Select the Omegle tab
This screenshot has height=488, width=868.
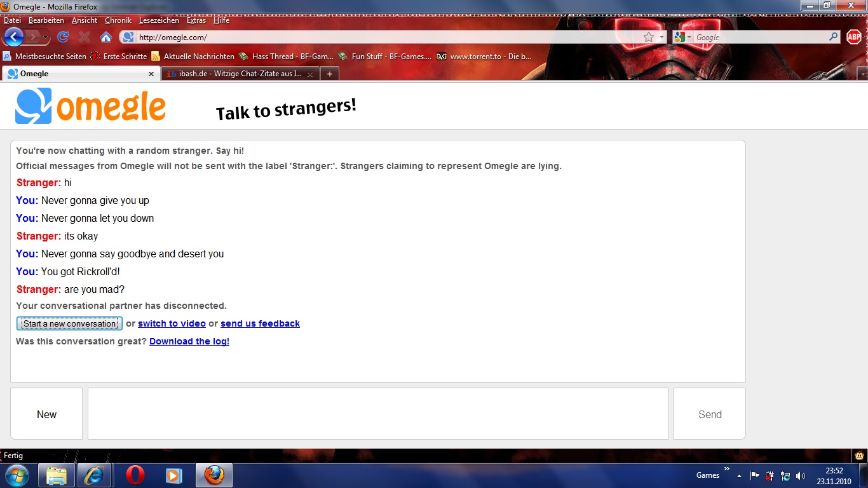pyautogui.click(x=81, y=74)
